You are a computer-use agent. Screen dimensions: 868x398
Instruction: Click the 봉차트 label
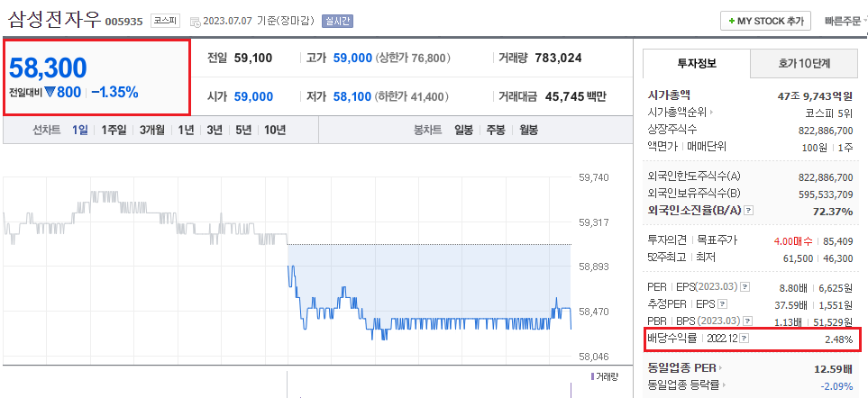pos(428,131)
